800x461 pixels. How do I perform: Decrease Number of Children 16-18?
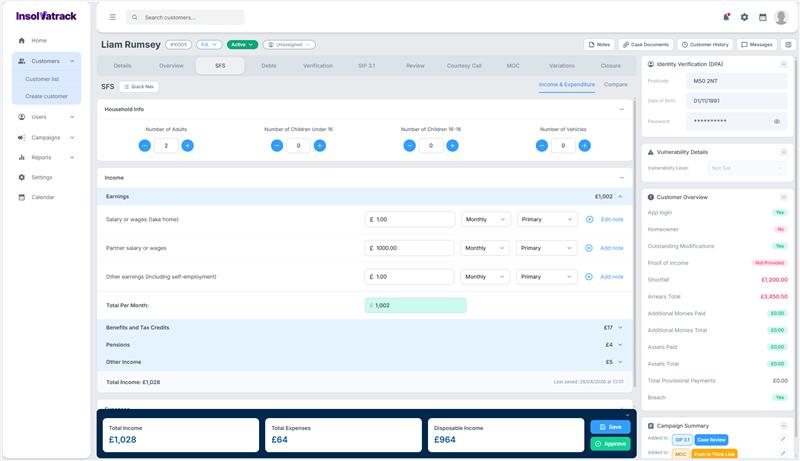(410, 146)
